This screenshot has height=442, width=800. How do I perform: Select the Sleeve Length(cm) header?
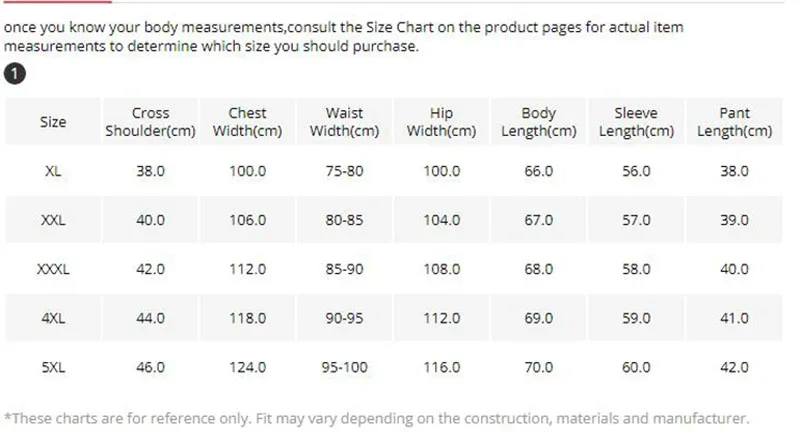click(636, 121)
